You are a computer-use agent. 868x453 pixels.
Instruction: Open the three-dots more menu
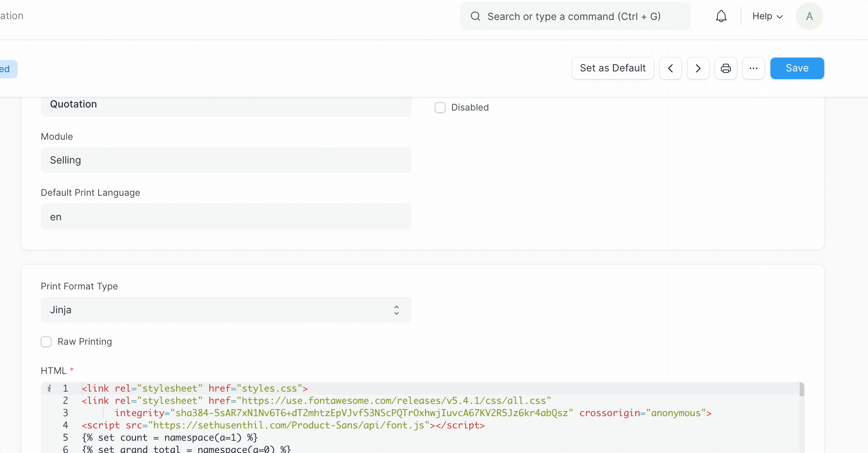click(754, 68)
